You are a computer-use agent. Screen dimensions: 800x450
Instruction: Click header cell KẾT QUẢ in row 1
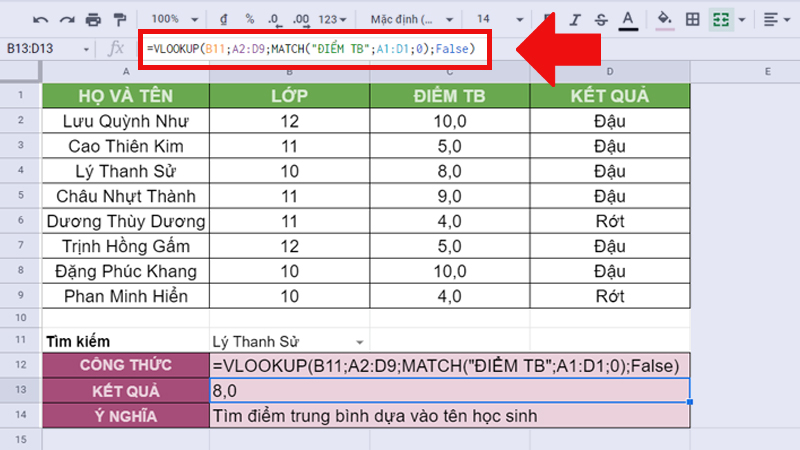[x=610, y=96]
